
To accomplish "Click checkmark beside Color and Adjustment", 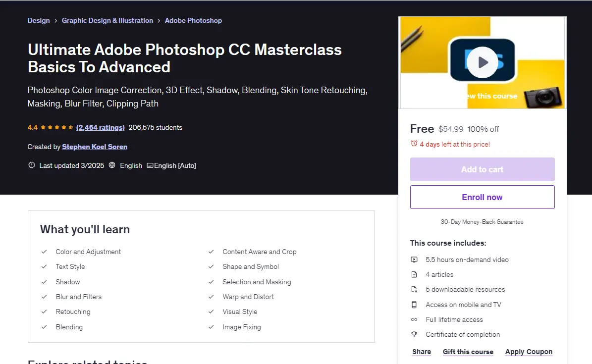I will click(44, 252).
